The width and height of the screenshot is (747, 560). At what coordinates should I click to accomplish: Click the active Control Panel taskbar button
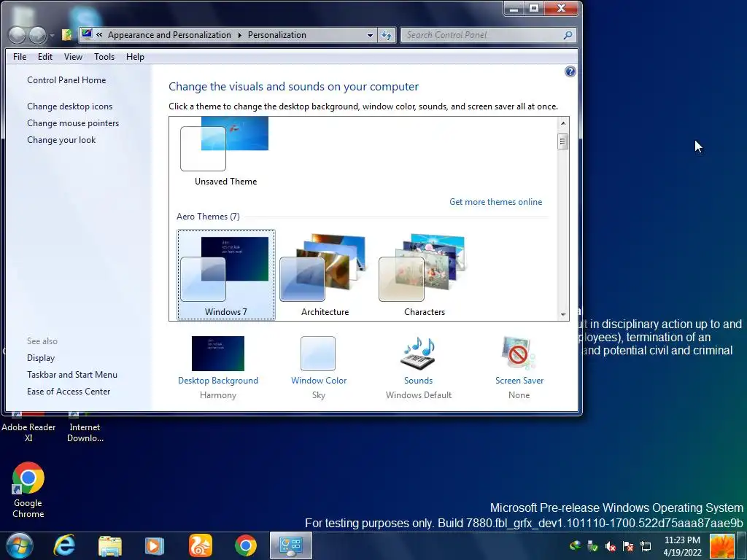pos(290,545)
